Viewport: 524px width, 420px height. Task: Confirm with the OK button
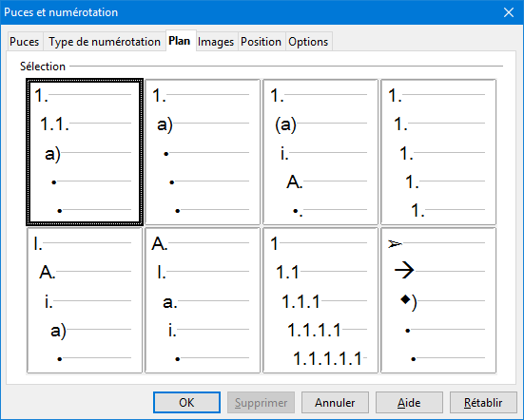(x=186, y=402)
